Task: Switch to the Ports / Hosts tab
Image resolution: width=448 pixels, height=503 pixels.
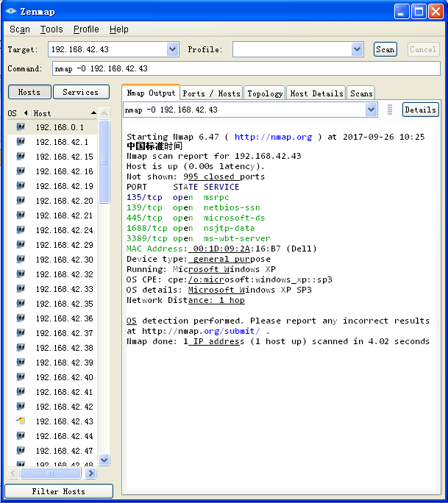Action: coord(211,93)
